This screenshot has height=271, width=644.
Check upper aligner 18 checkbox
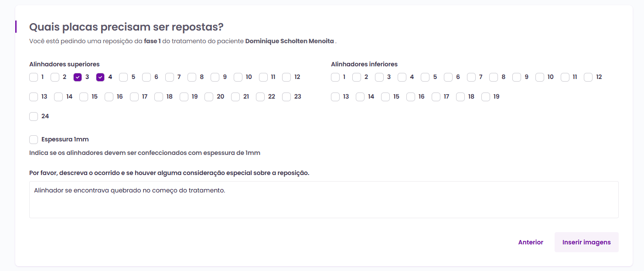[159, 97]
